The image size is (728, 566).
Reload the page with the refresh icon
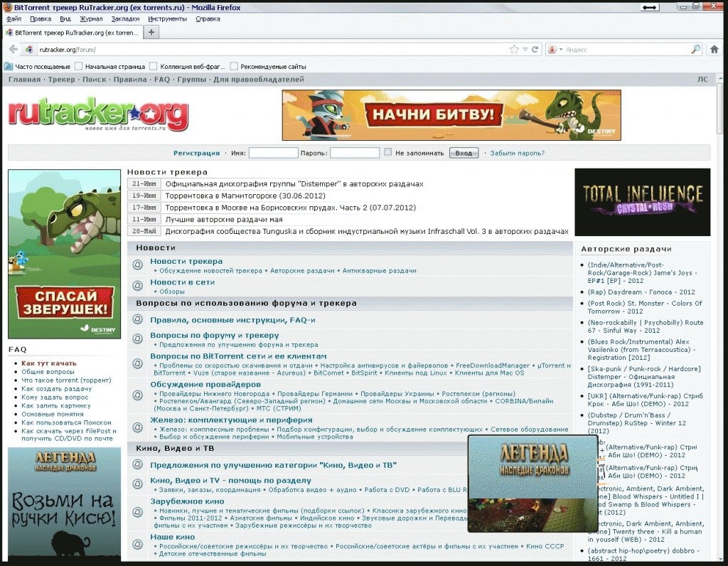click(535, 49)
